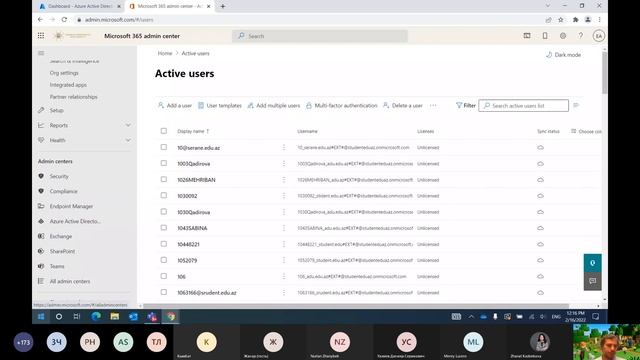Expand the Reports section chevron
The width and height of the screenshot is (640, 360).
point(128,125)
